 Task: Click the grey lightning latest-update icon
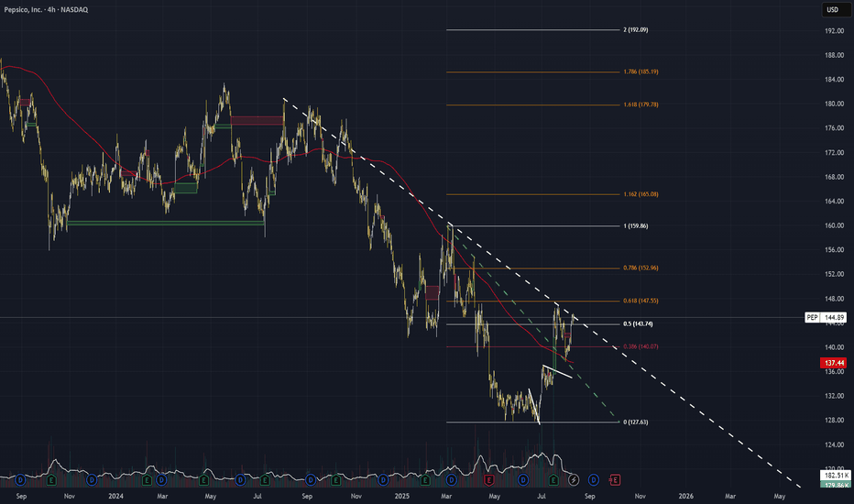point(573,480)
